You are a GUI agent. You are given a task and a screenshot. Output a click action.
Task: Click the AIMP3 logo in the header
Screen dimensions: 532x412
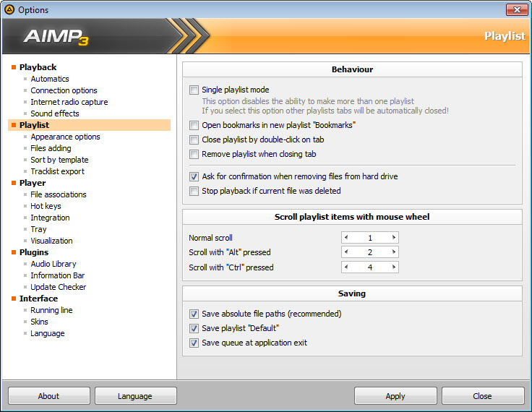pyautogui.click(x=56, y=37)
